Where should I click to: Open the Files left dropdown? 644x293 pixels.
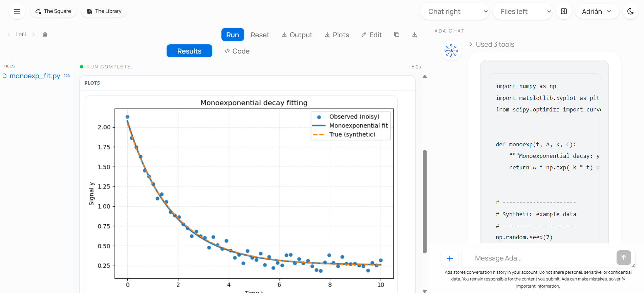(522, 12)
